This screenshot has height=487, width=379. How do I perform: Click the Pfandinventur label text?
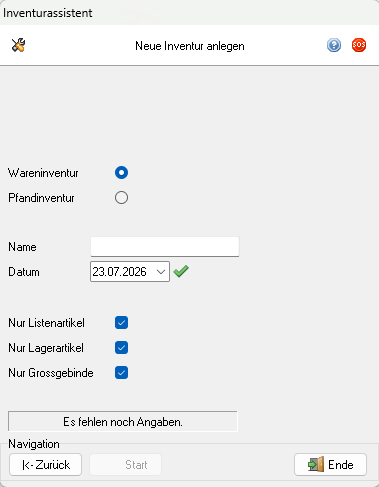[41, 198]
